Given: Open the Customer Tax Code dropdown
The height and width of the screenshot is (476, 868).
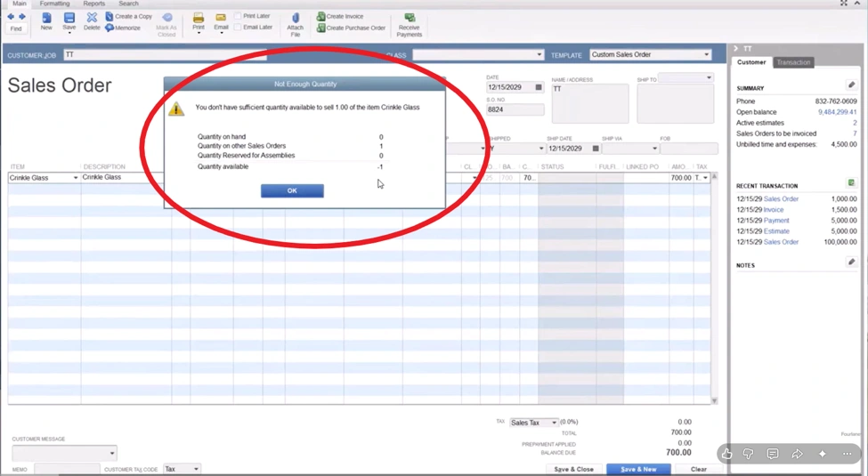Looking at the screenshot, I should (196, 469).
